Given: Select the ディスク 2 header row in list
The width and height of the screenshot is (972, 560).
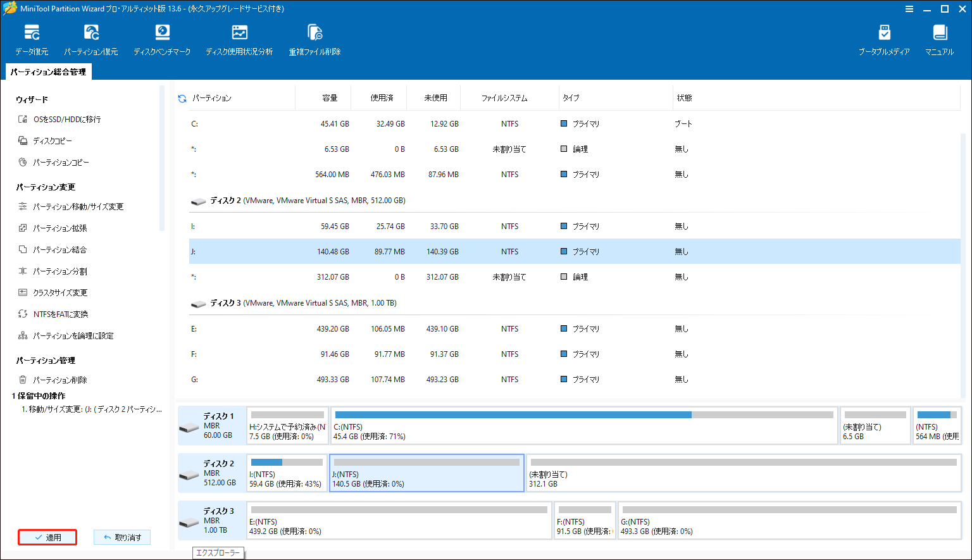Looking at the screenshot, I should click(575, 201).
